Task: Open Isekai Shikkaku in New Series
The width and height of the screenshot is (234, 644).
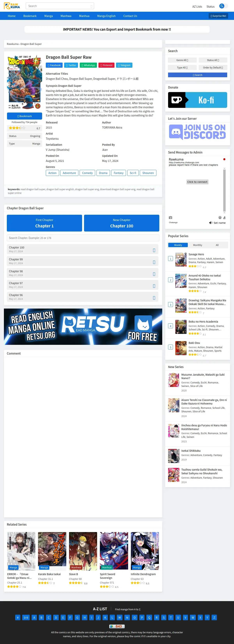Action: click(x=191, y=451)
